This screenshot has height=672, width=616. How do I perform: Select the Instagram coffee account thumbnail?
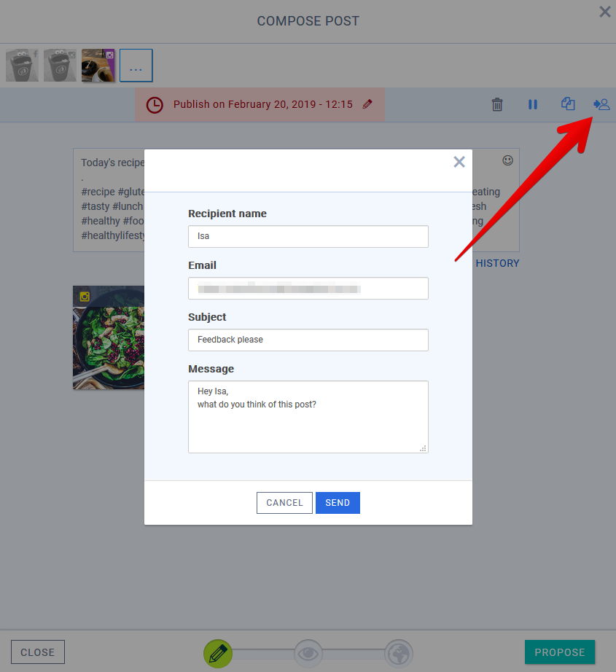pos(98,66)
